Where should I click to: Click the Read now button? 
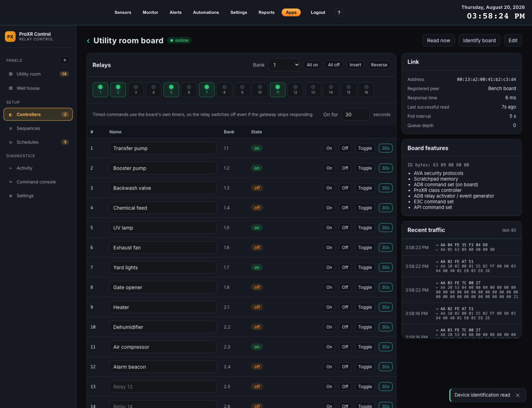coord(439,40)
